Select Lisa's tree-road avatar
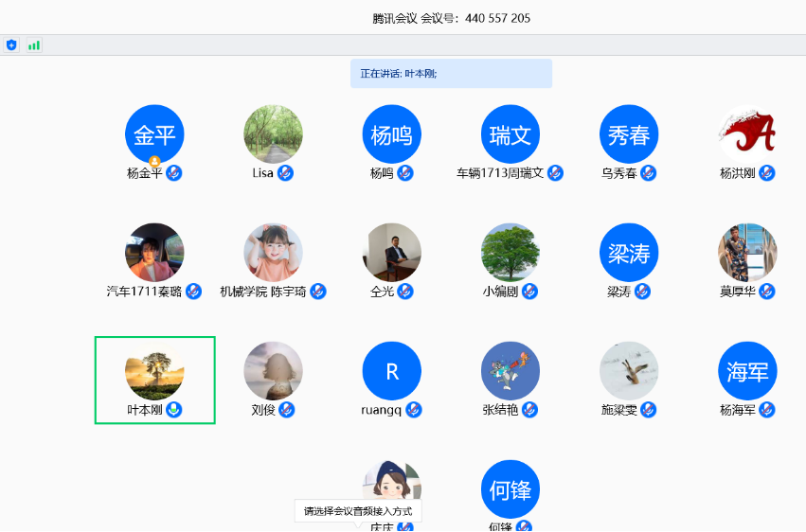 (x=273, y=133)
